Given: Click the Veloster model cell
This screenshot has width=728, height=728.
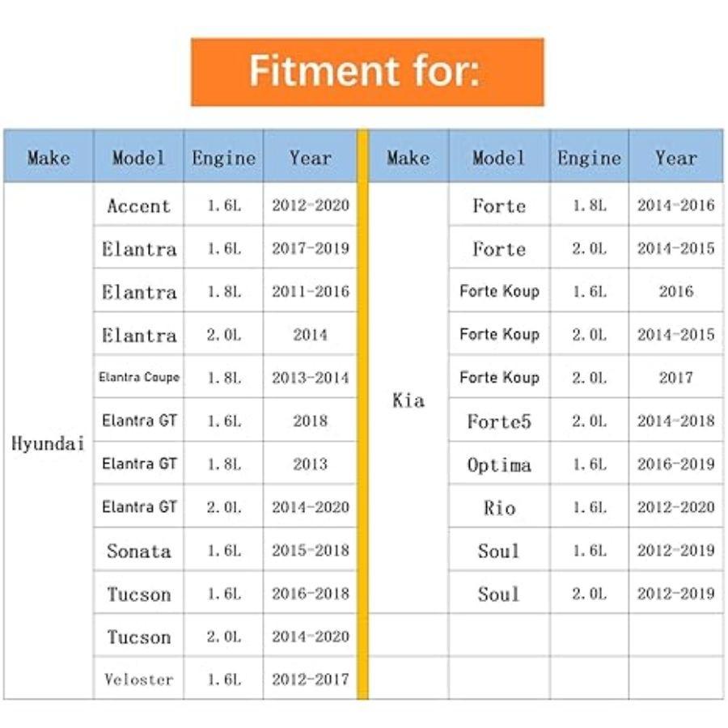Looking at the screenshot, I should [138, 679].
